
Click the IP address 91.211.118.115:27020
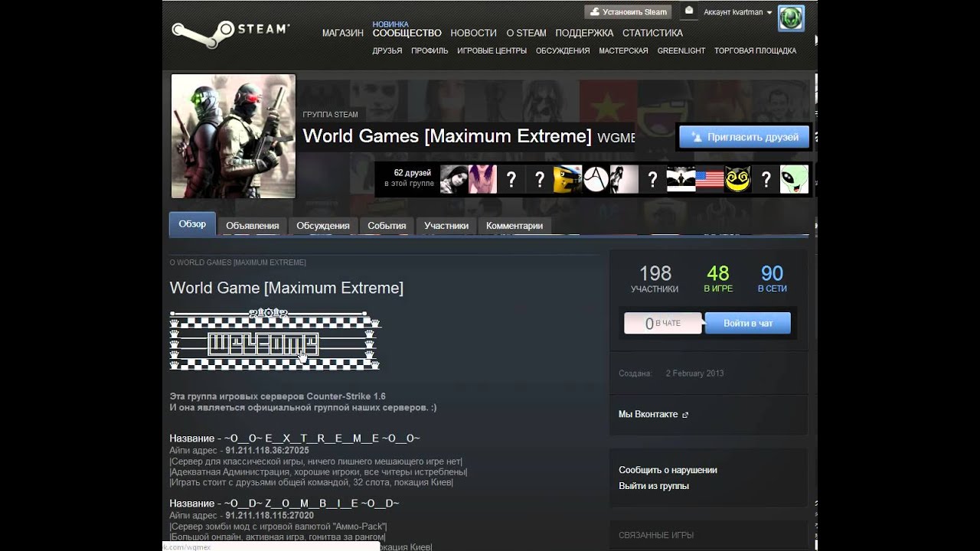(269, 516)
